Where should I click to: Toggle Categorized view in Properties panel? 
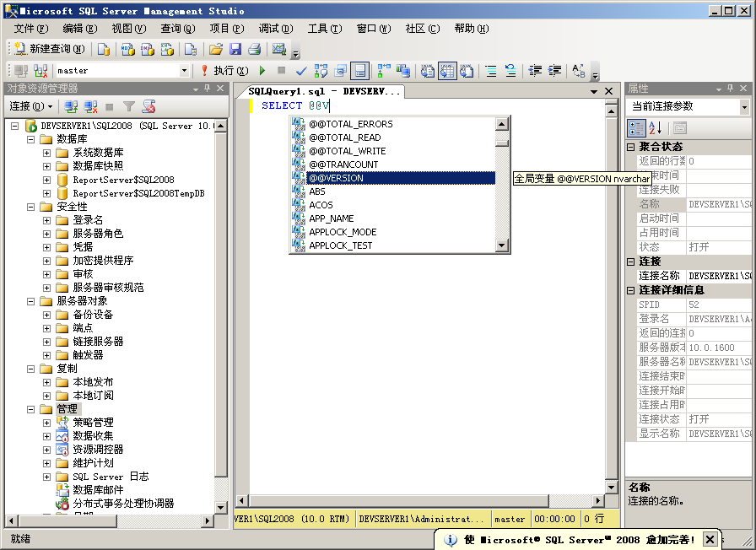636,128
